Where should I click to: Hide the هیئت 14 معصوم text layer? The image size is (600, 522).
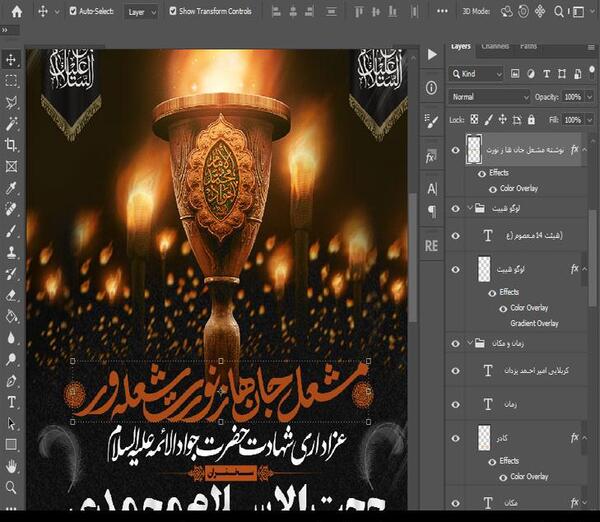tap(455, 236)
